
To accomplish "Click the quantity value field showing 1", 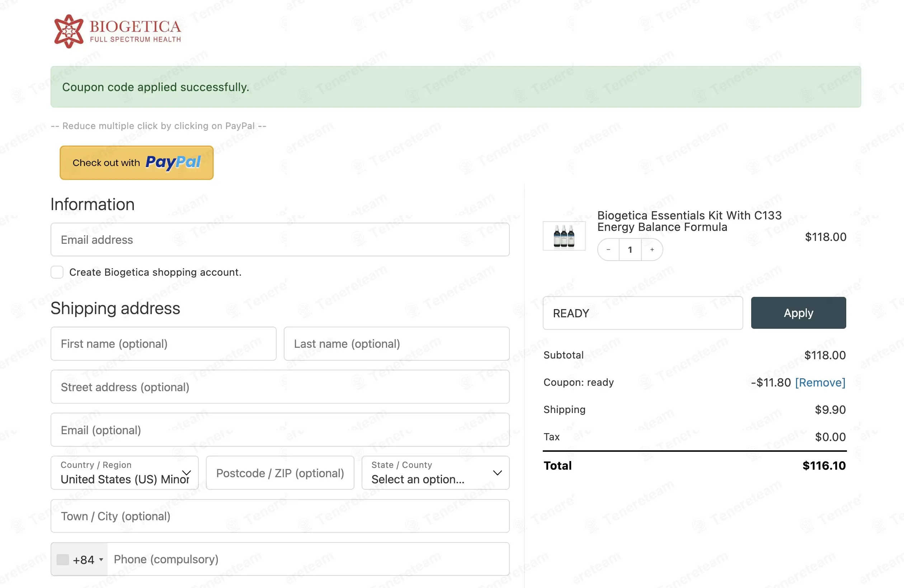I will point(630,250).
